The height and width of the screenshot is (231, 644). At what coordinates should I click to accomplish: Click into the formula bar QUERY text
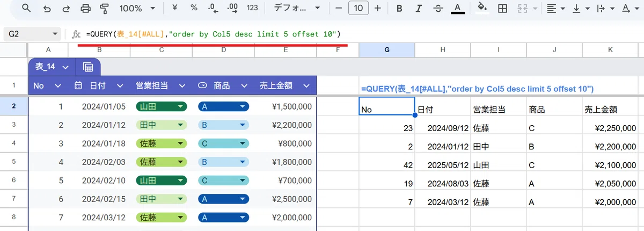(x=213, y=34)
